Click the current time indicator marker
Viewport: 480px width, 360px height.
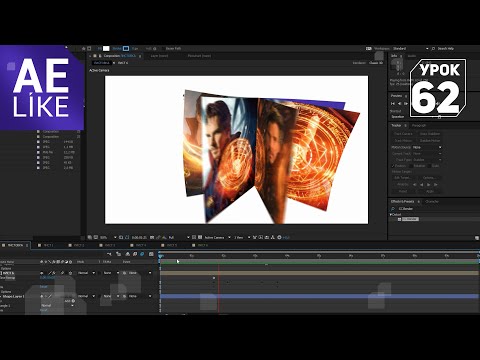[x=161, y=256]
